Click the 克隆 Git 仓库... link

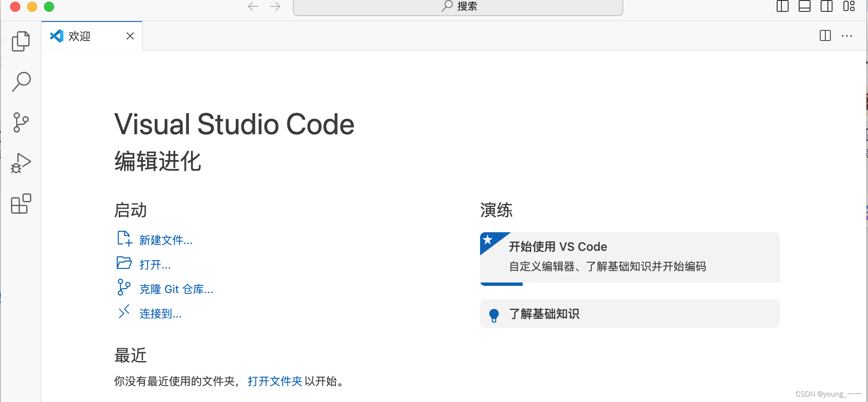click(x=177, y=289)
